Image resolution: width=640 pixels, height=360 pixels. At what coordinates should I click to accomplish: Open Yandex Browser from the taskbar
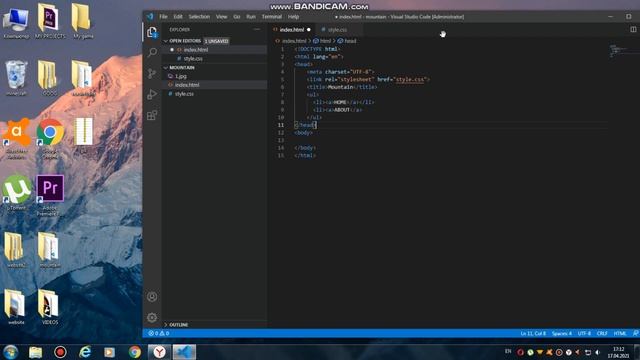pyautogui.click(x=159, y=352)
